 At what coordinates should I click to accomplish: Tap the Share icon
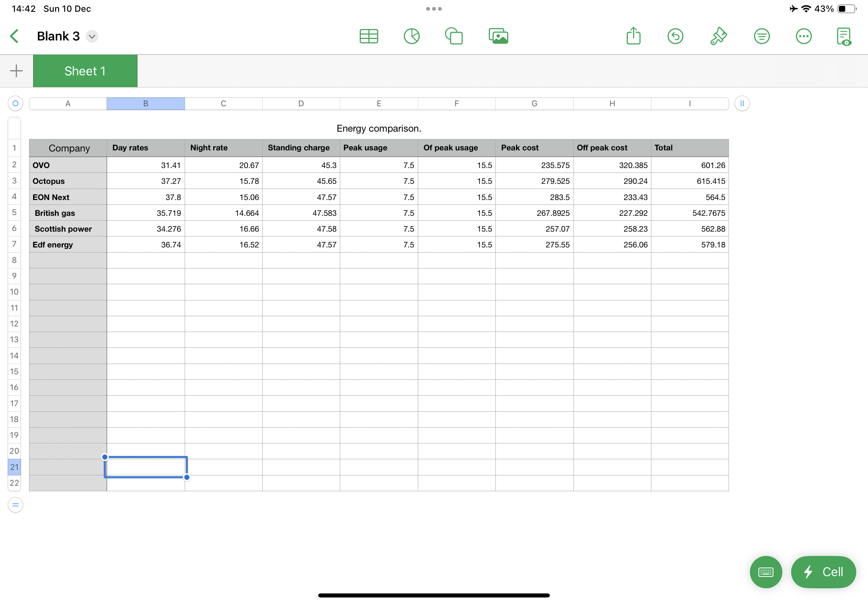tap(633, 36)
